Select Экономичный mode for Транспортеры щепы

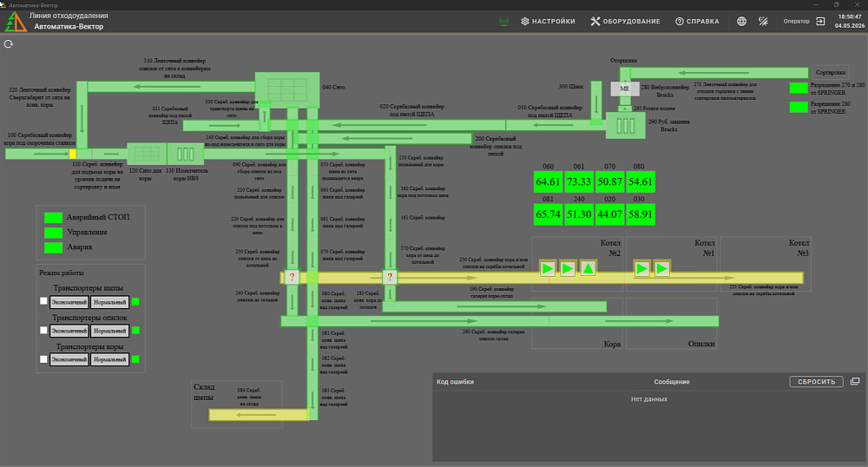(x=69, y=302)
